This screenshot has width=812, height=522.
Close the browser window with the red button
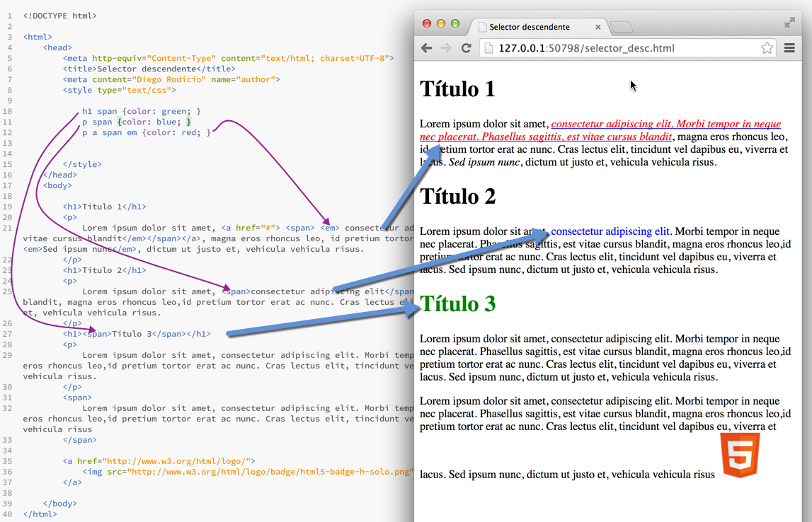point(427,23)
